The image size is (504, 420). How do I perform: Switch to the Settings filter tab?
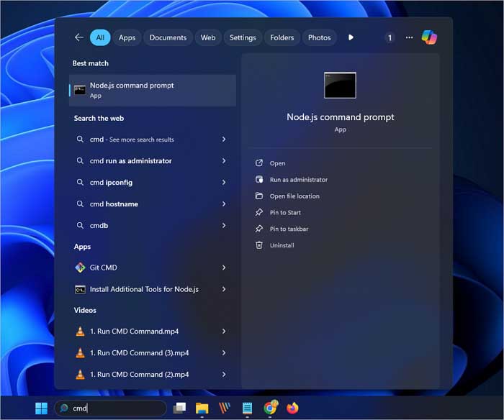243,37
